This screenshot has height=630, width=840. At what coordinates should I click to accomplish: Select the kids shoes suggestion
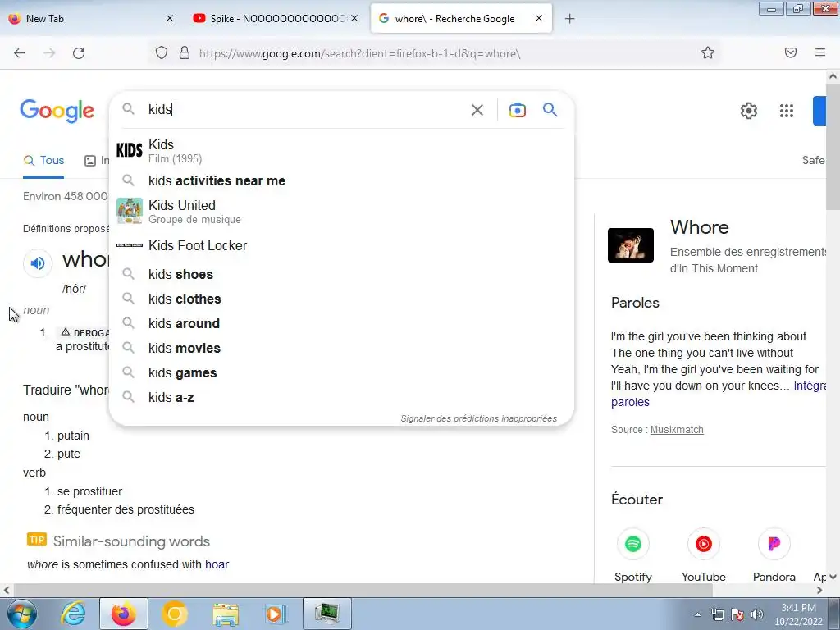(341, 274)
